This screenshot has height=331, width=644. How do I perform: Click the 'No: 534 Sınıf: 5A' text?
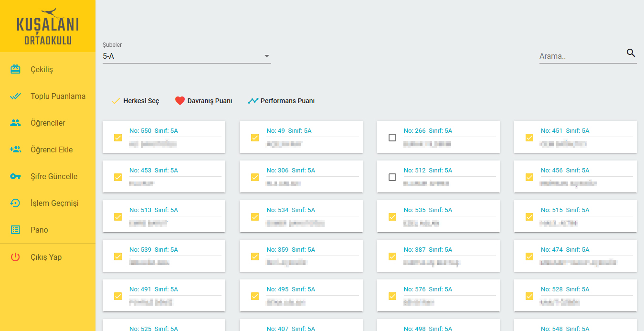[x=291, y=210]
